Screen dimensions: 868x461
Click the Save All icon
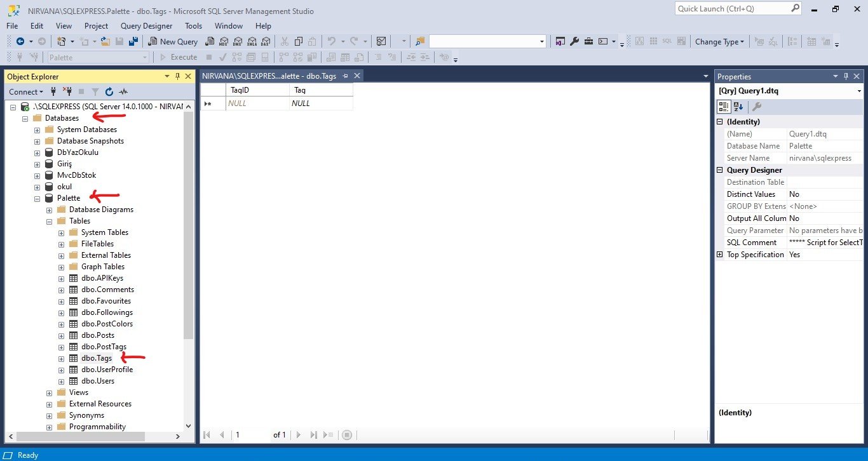133,41
